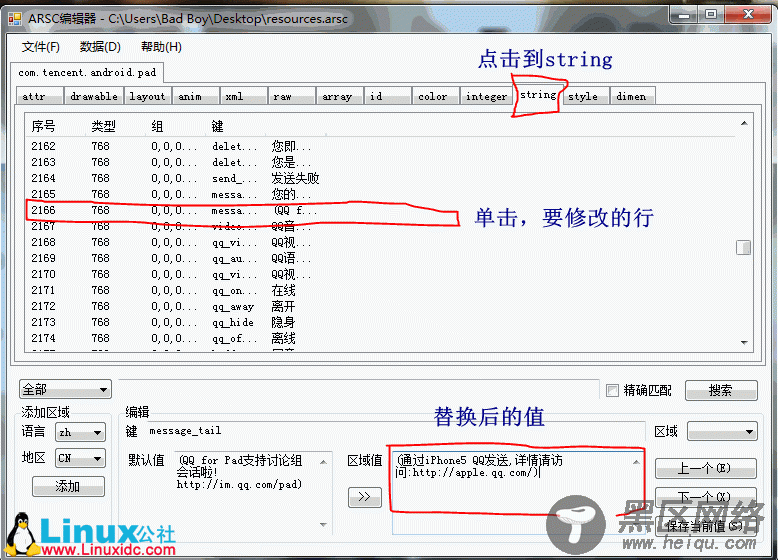Select the com.tencent.android.pad package tab
Viewport: 778px width, 560px height.
(x=87, y=72)
